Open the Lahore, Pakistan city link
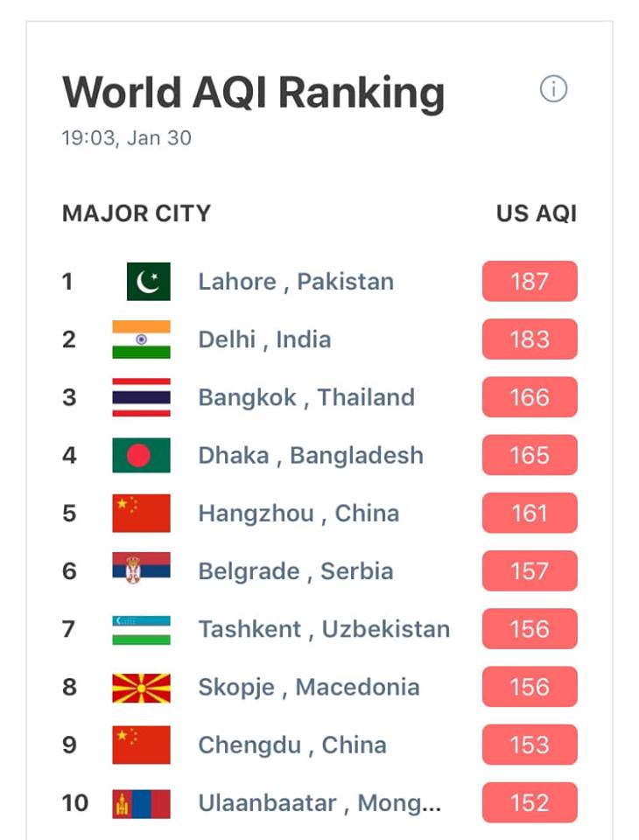 click(x=296, y=282)
